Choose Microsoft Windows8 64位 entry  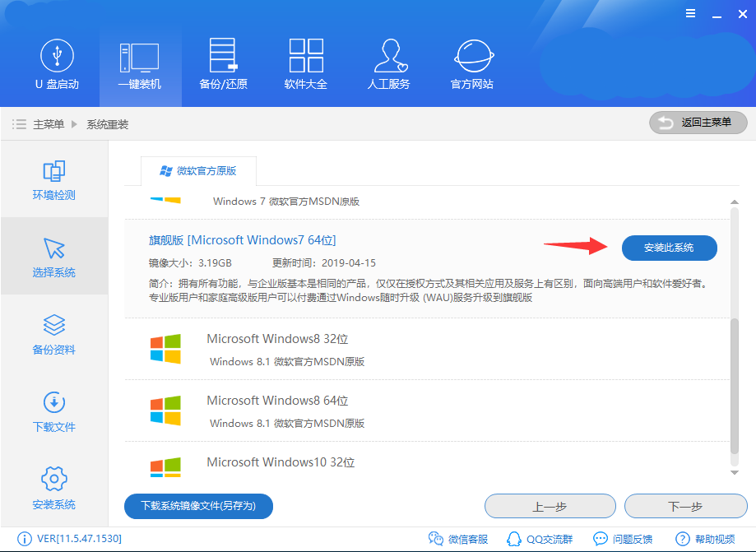tap(427, 411)
